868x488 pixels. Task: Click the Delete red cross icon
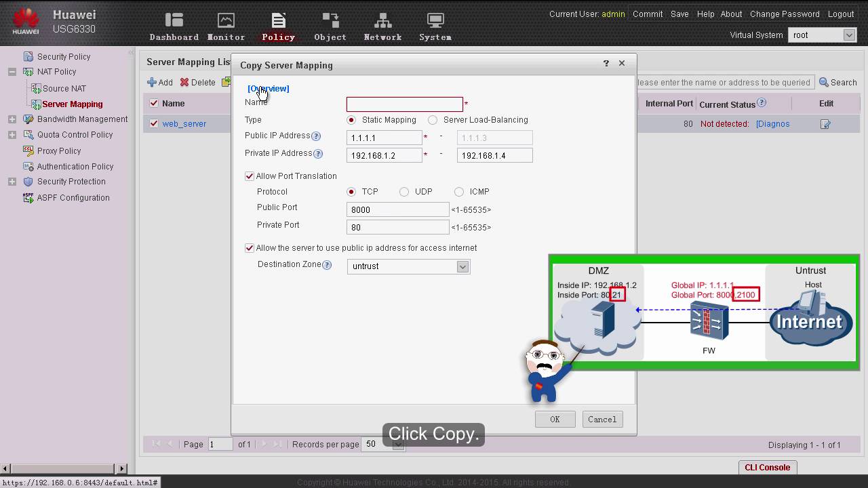[184, 82]
